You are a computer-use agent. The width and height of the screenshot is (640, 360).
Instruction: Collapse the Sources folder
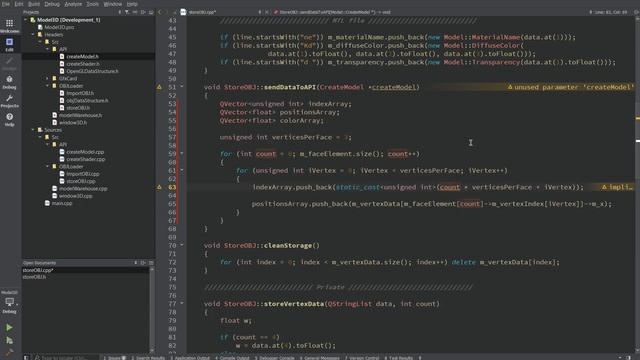pyautogui.click(x=33, y=130)
